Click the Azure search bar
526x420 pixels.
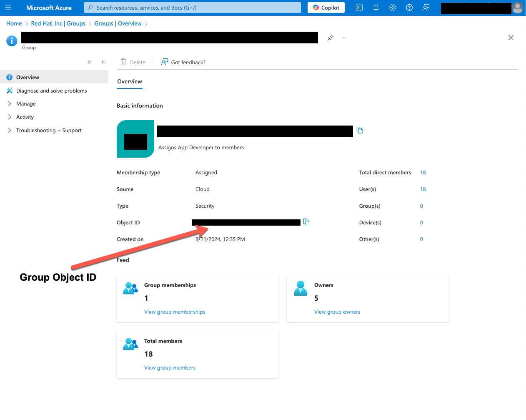click(x=192, y=7)
